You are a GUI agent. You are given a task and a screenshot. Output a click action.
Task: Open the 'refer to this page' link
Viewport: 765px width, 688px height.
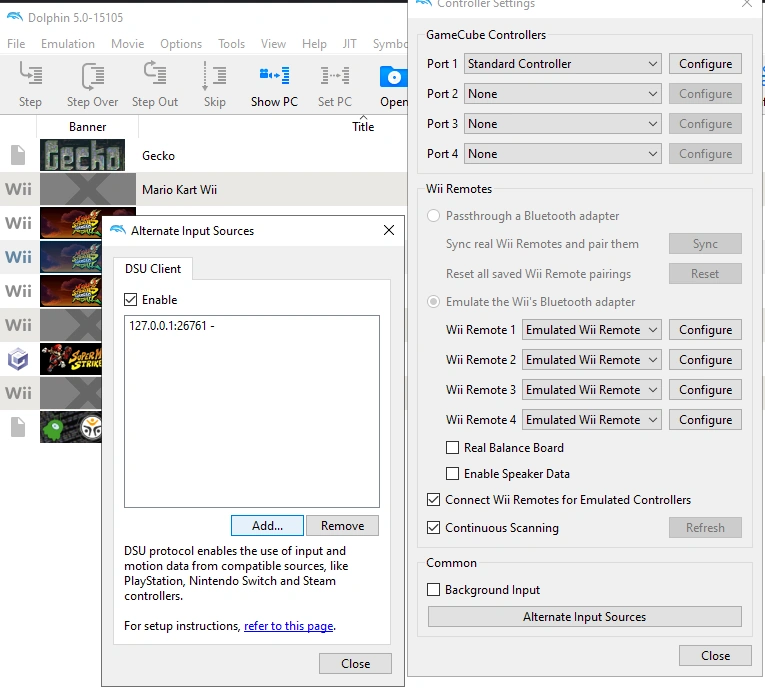[288, 626]
